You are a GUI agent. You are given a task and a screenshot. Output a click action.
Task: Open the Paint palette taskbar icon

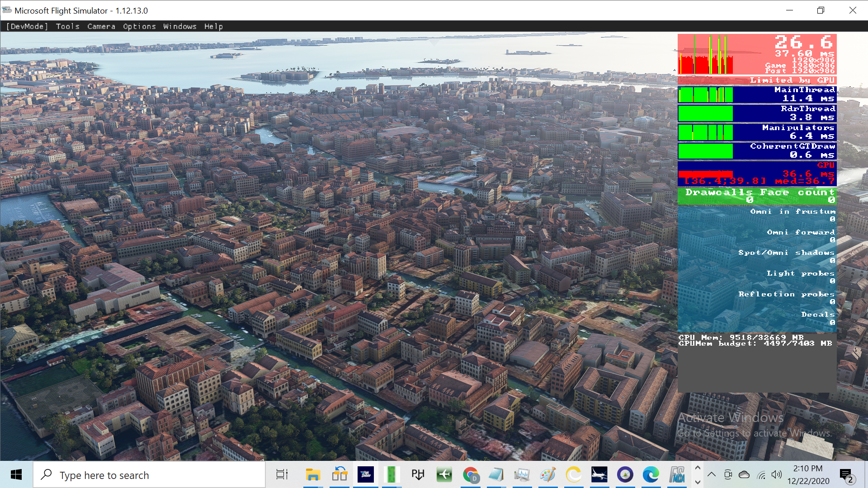pos(548,475)
